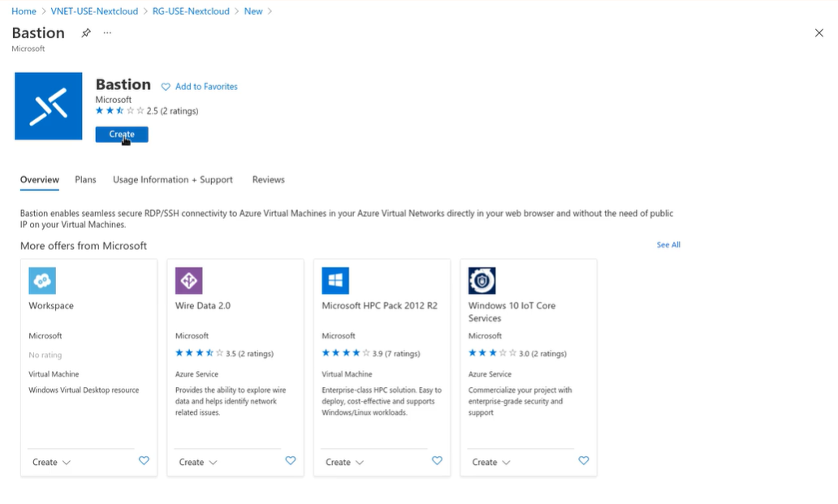Click the 'No rating' text on Workspace card

[45, 355]
